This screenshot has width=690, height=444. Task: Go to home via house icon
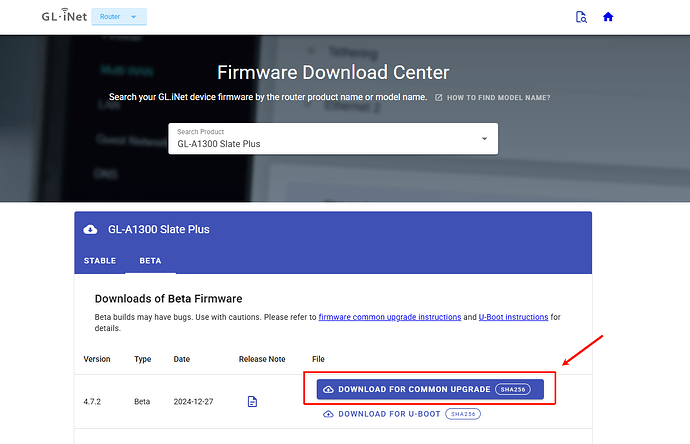point(608,17)
